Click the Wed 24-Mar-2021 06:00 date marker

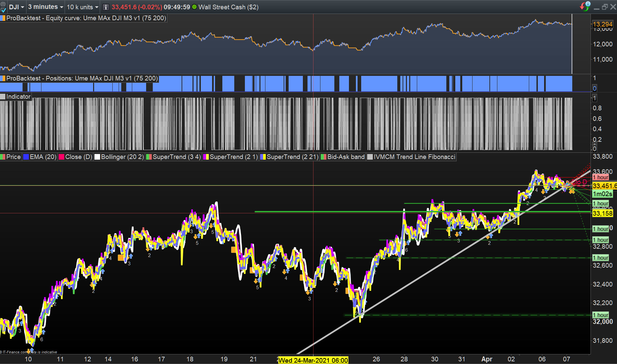pyautogui.click(x=313, y=360)
